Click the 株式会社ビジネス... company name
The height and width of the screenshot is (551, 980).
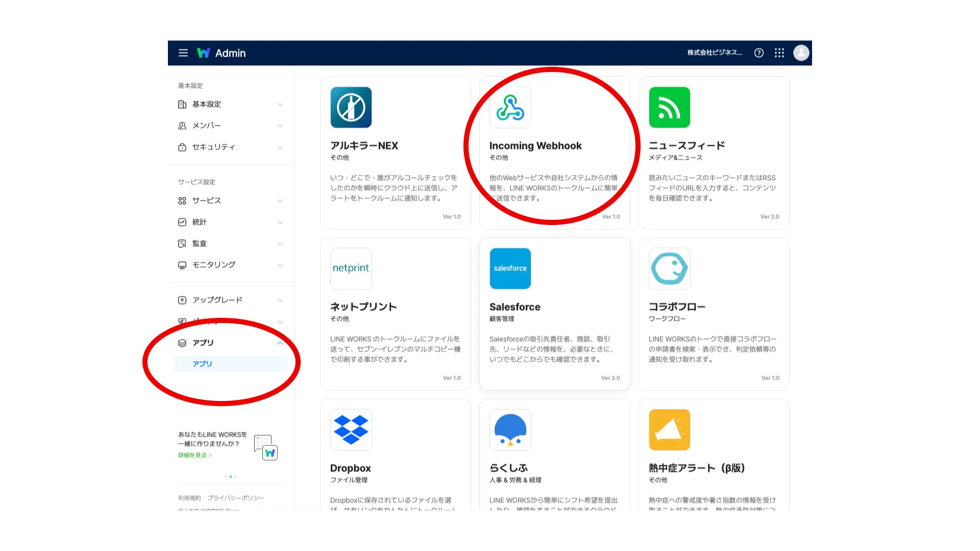coord(715,53)
